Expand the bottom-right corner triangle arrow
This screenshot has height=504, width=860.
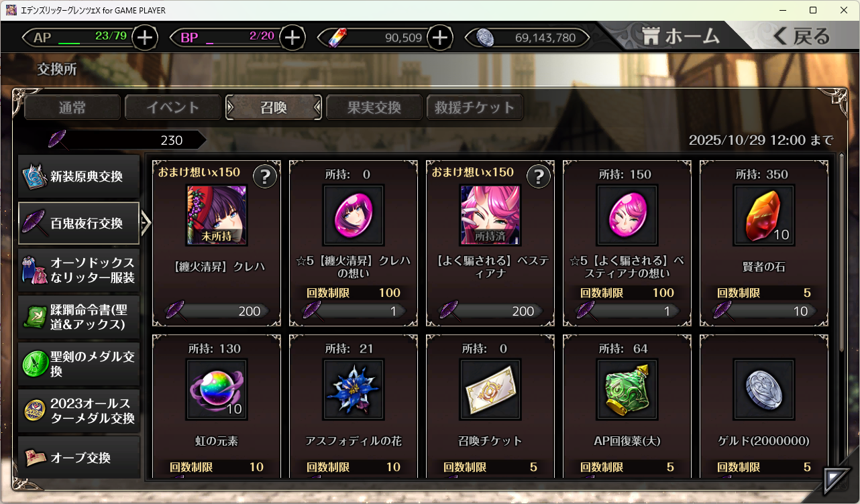(x=835, y=480)
